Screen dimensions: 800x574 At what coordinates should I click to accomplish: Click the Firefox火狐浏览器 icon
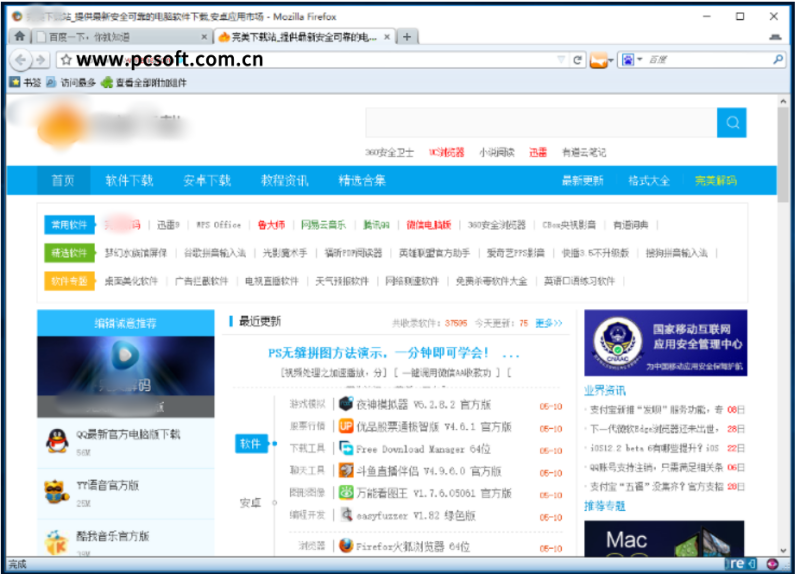pos(346,546)
